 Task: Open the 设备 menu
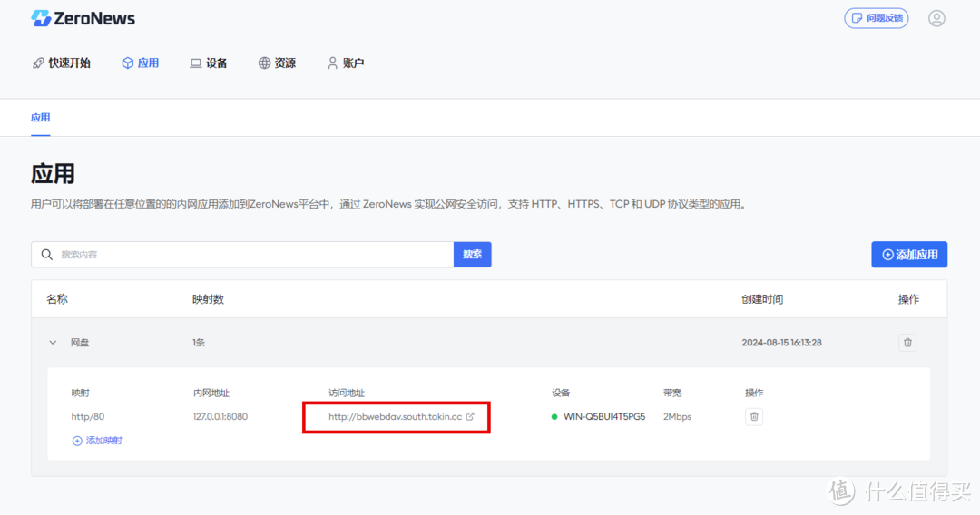209,63
